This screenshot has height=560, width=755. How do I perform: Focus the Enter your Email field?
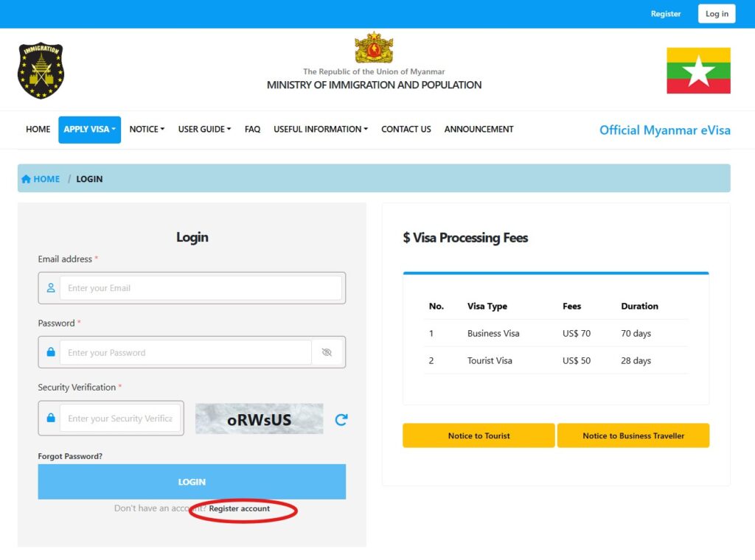pos(201,288)
